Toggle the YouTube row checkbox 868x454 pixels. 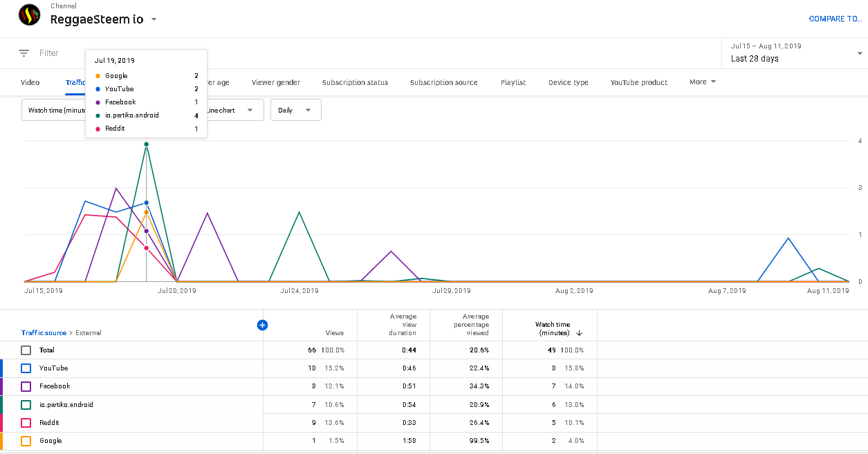(26, 368)
